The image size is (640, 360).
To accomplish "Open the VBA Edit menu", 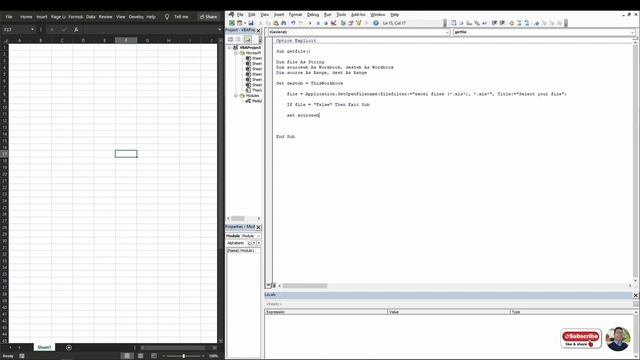I will coord(252,15).
